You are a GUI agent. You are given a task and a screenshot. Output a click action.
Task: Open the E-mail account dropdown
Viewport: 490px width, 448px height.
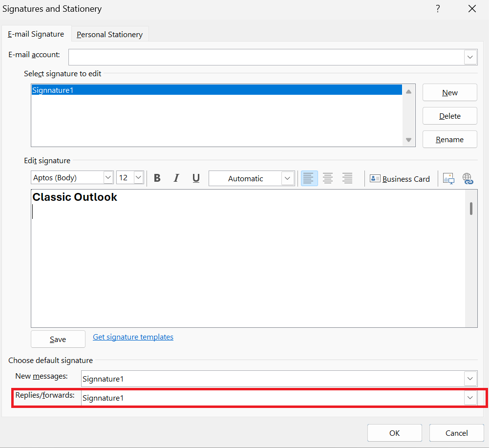(470, 57)
